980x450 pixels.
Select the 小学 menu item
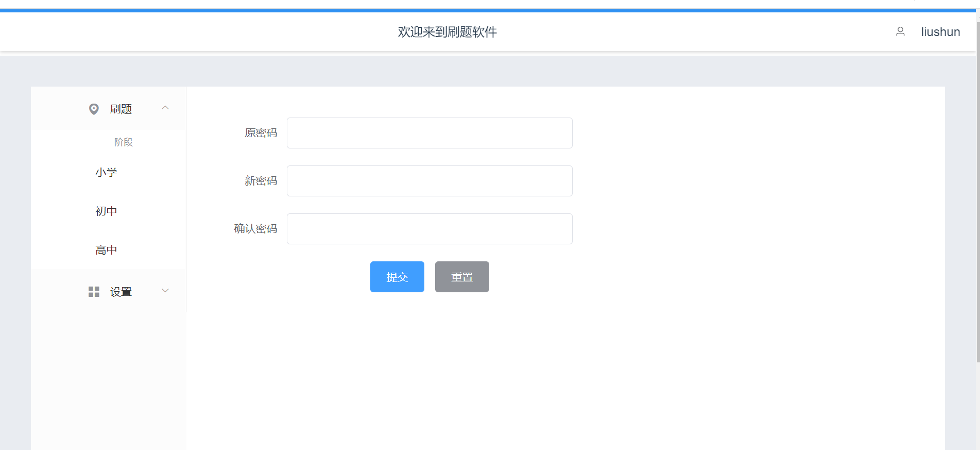pyautogui.click(x=108, y=172)
